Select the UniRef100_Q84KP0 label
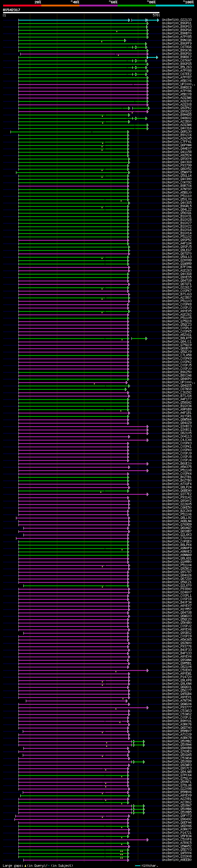The width and height of the screenshot is (197, 868). click(x=177, y=379)
